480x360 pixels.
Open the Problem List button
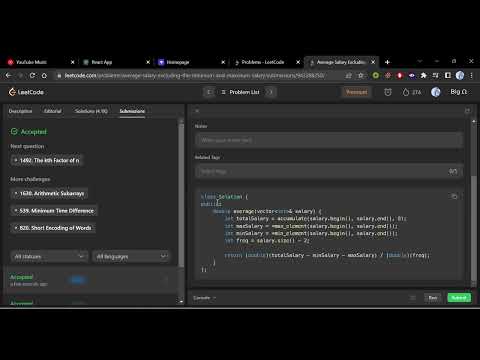pyautogui.click(x=240, y=92)
